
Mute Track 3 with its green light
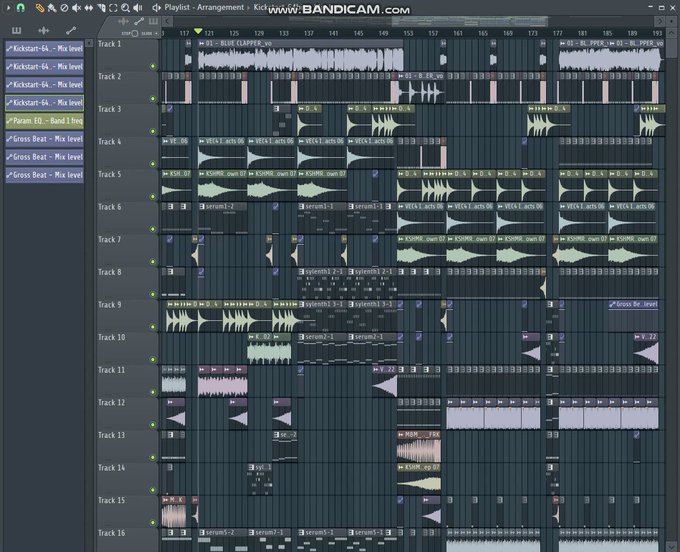pos(153,131)
